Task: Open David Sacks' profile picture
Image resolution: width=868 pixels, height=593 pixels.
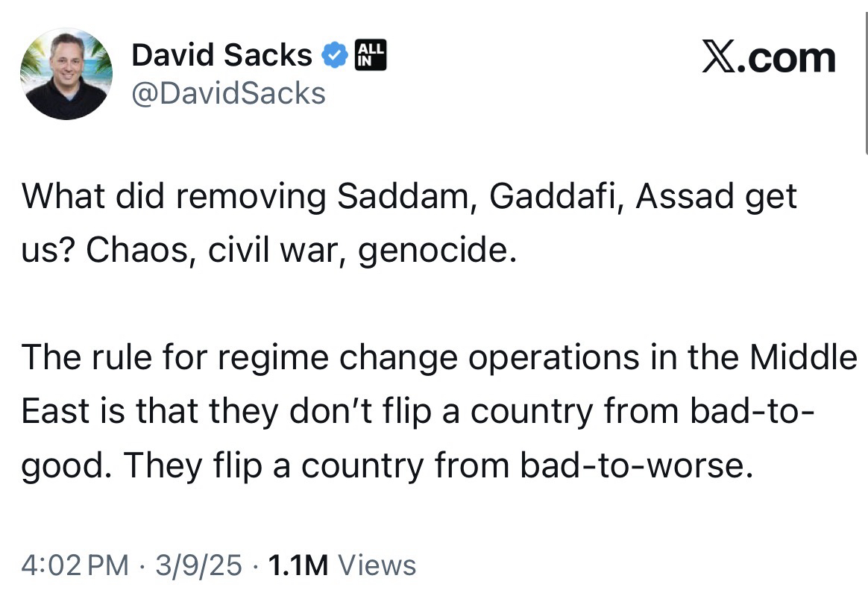Action: 65,73
